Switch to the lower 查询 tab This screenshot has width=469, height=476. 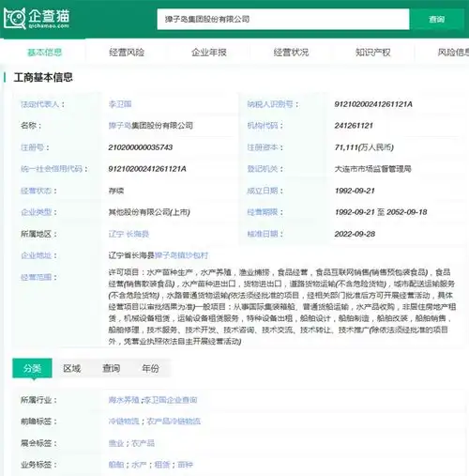click(111, 368)
